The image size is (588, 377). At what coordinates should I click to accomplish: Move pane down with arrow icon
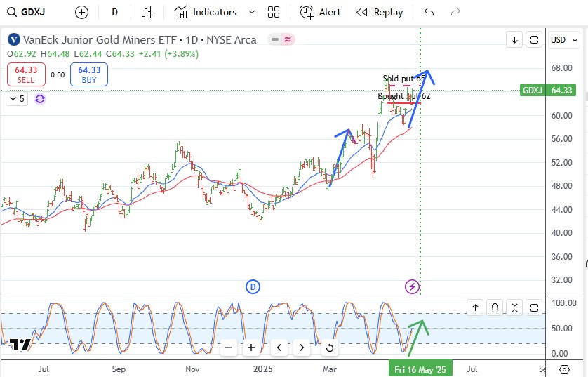(x=514, y=40)
